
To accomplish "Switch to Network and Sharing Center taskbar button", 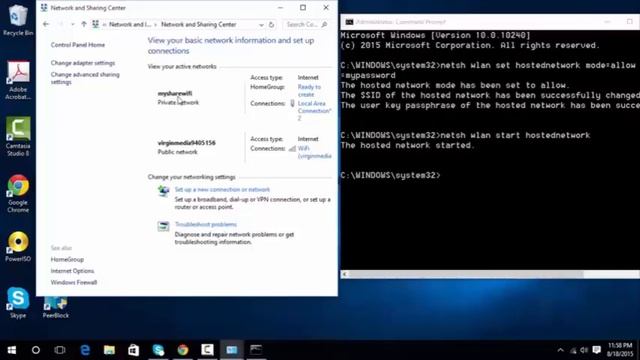I will point(232,350).
